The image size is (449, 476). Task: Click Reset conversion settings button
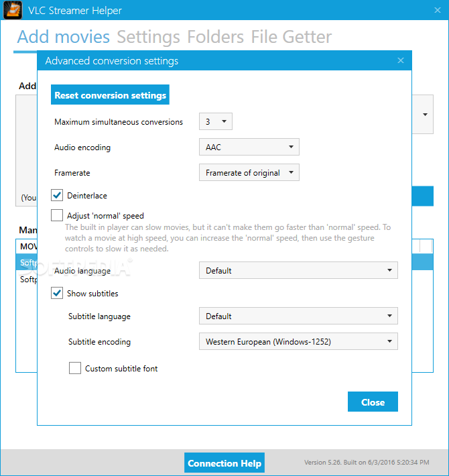pyautogui.click(x=110, y=95)
